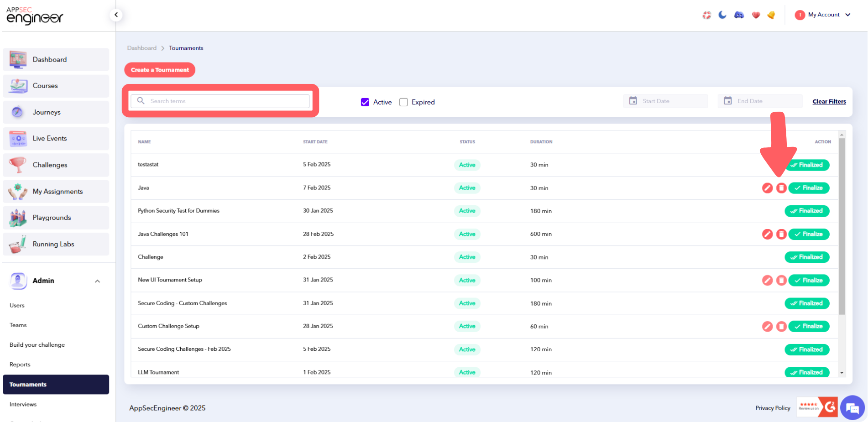
Task: Click the red heart icon
Action: 756,15
